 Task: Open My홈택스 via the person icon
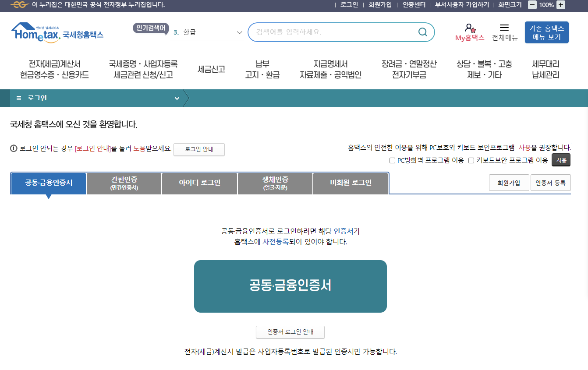click(469, 28)
